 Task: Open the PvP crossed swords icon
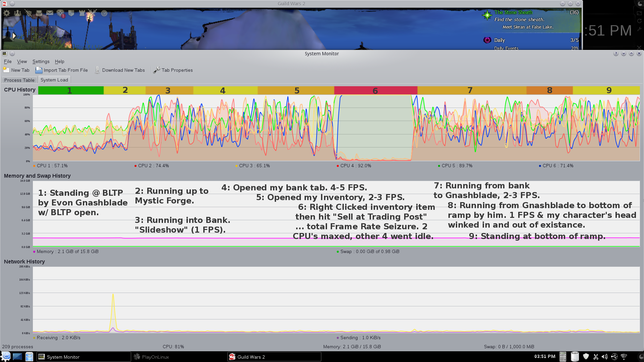click(x=92, y=13)
